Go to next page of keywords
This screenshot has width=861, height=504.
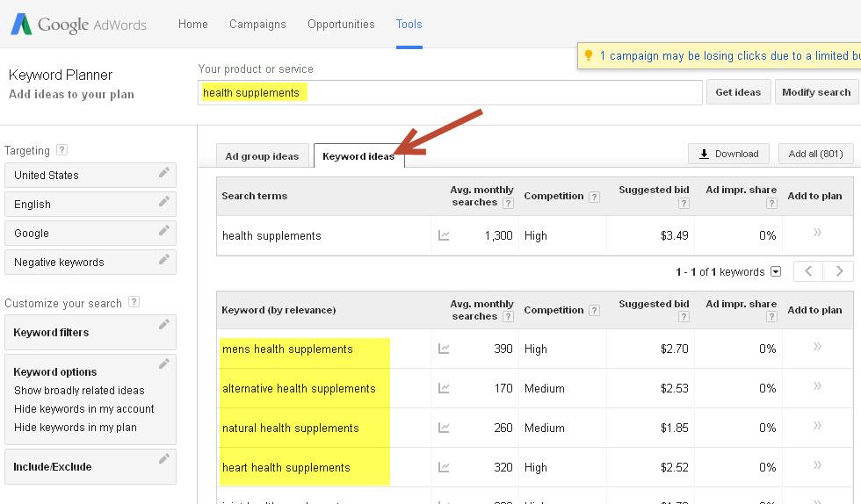(x=838, y=271)
